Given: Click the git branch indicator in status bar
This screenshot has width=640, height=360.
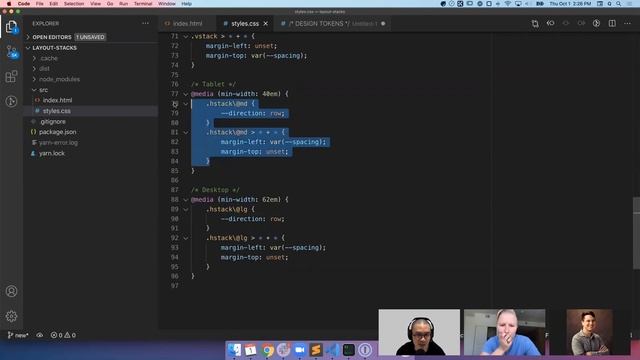Looking at the screenshot, I should (x=18, y=335).
